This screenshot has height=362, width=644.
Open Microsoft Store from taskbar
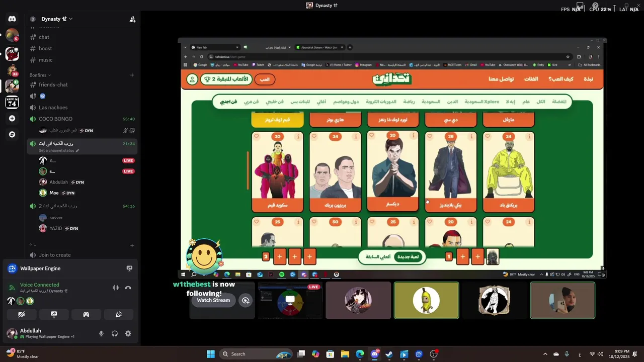[330, 354]
